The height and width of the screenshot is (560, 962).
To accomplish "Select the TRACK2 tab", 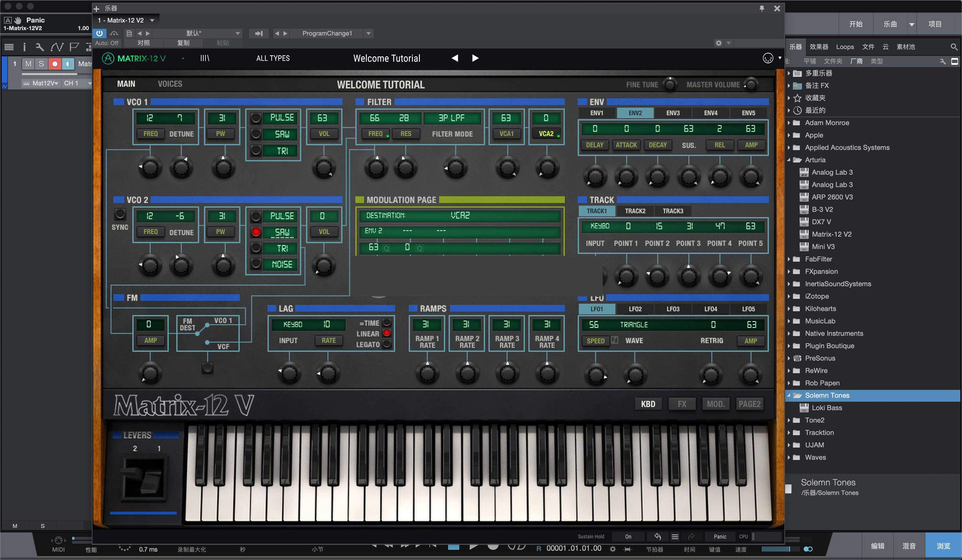I will coord(635,211).
